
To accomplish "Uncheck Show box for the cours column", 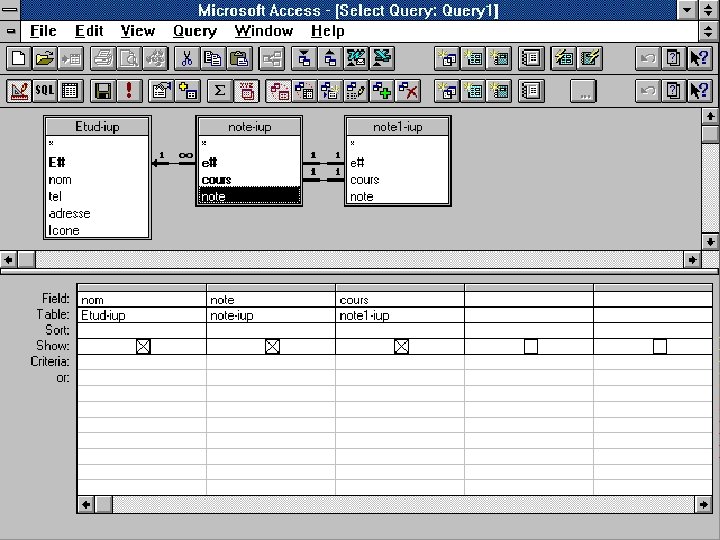I will coord(401,346).
